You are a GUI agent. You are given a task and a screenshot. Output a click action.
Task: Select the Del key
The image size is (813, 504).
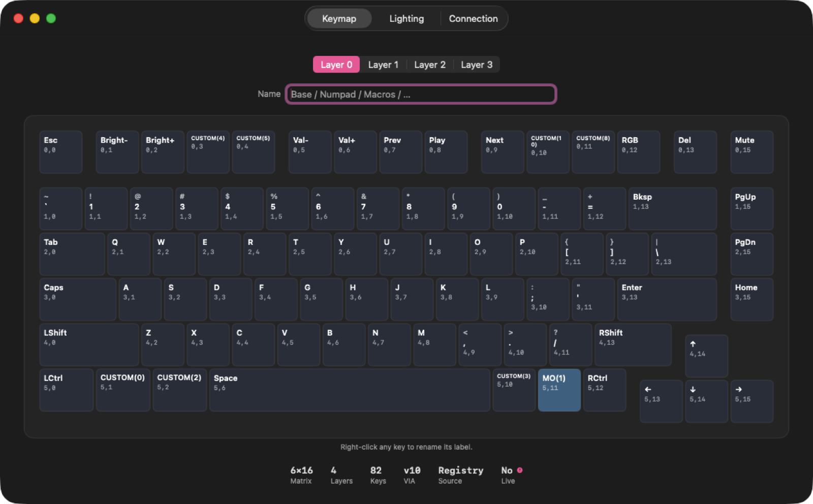pyautogui.click(x=695, y=152)
